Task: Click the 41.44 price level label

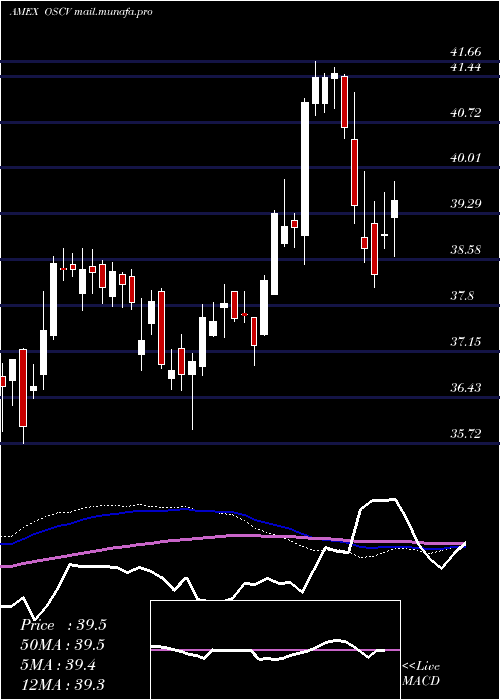Action: tap(466, 67)
